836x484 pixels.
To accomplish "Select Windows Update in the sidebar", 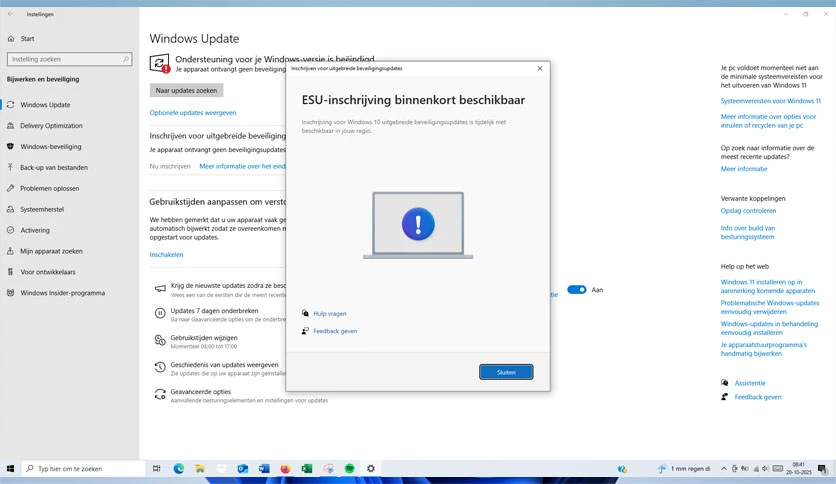I will 45,104.
